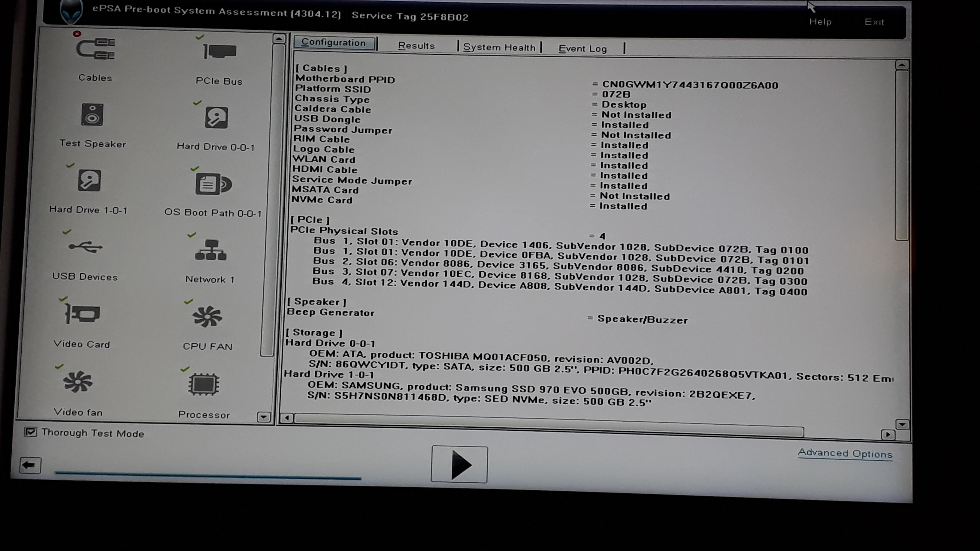
Task: Click the Service Mode Jumper label
Action: coord(352,180)
